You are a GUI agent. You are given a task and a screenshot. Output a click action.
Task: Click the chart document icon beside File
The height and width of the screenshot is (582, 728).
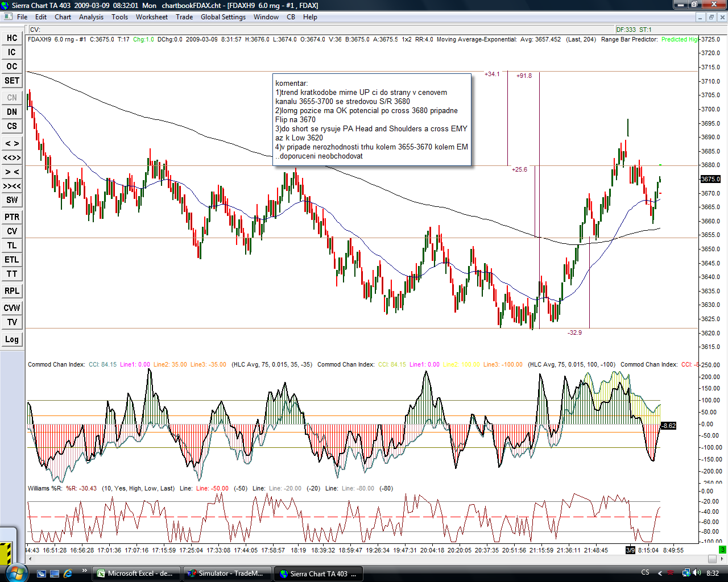(x=7, y=17)
